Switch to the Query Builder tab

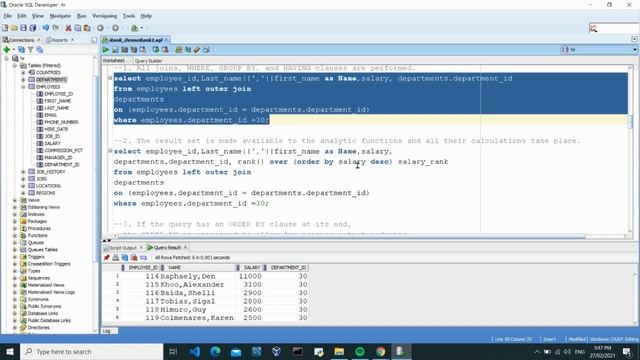(148, 61)
